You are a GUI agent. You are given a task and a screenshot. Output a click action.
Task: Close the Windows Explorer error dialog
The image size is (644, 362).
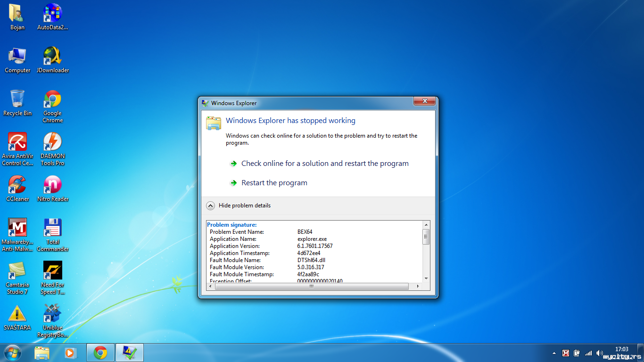click(424, 101)
